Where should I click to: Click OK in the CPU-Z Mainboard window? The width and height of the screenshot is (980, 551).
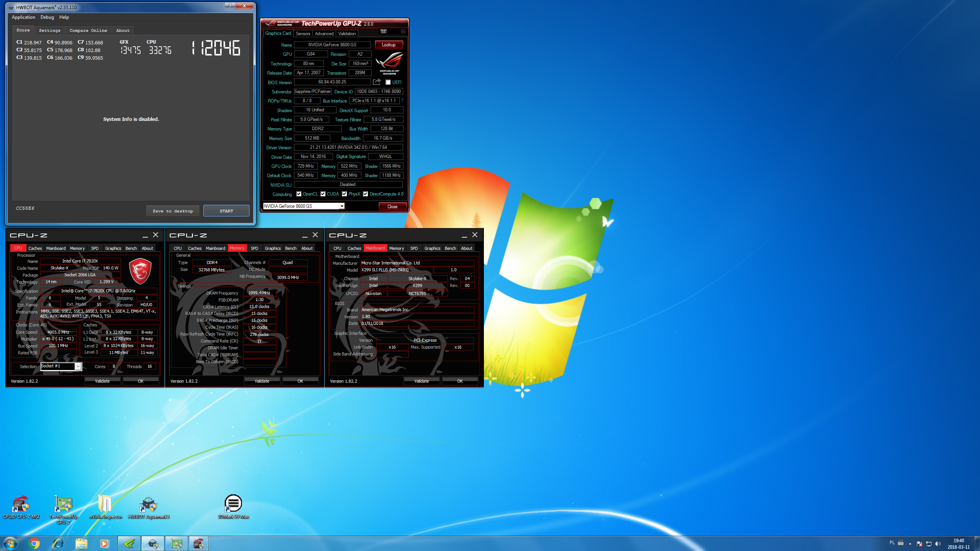[x=460, y=381]
